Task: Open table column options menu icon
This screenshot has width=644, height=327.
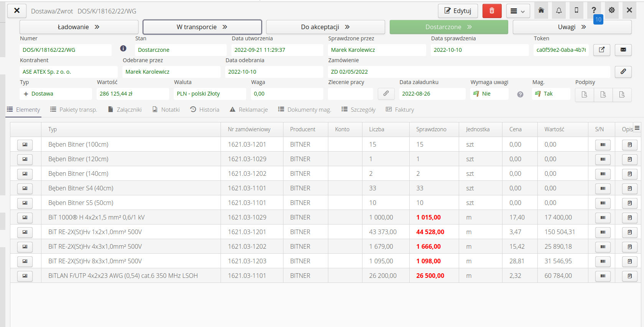Action: coord(637,128)
